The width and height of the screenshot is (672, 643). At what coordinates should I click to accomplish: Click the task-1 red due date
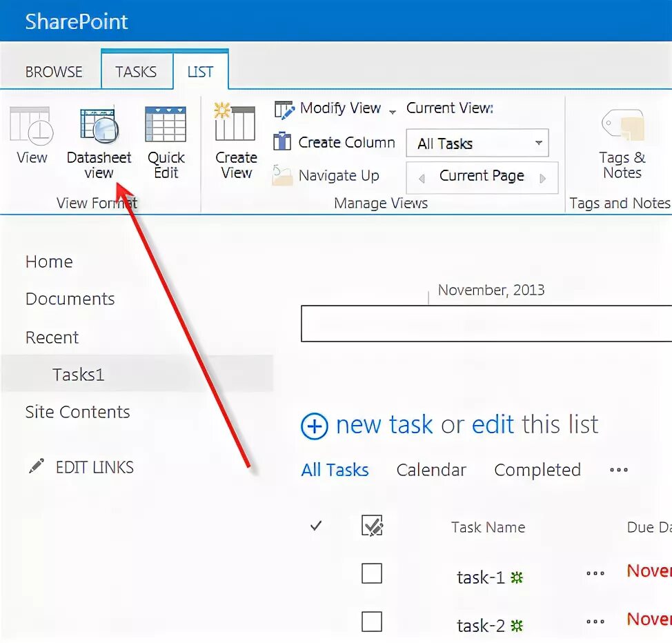[x=649, y=571]
